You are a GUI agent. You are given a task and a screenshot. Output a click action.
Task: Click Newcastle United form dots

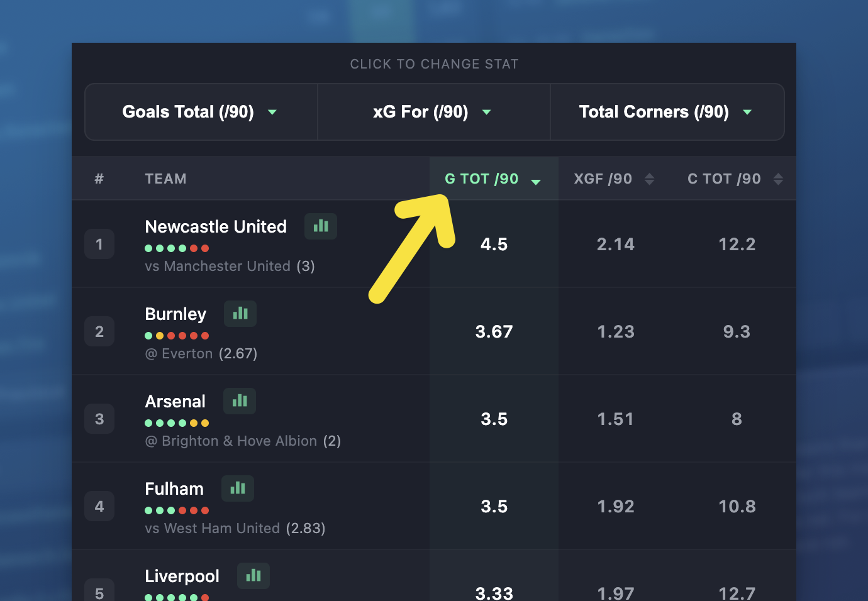pyautogui.click(x=177, y=248)
